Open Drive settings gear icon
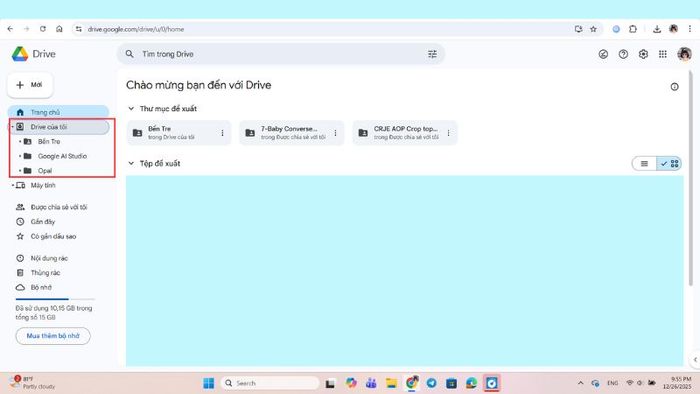Viewport: 700px width, 394px height. click(x=643, y=54)
